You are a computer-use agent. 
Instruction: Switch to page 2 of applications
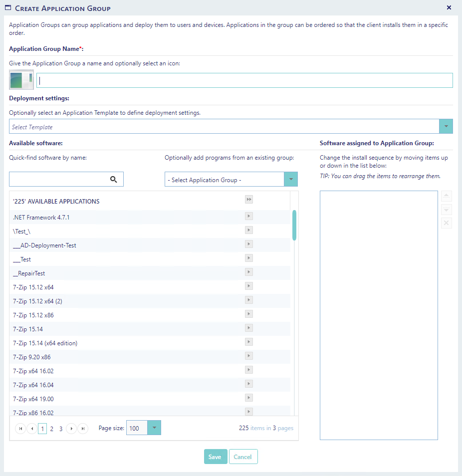(x=52, y=429)
